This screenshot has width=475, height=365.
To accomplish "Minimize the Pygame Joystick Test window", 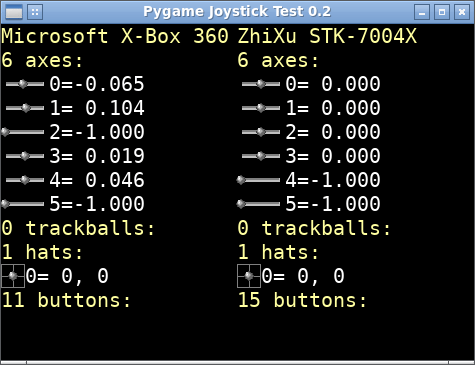I will point(422,12).
